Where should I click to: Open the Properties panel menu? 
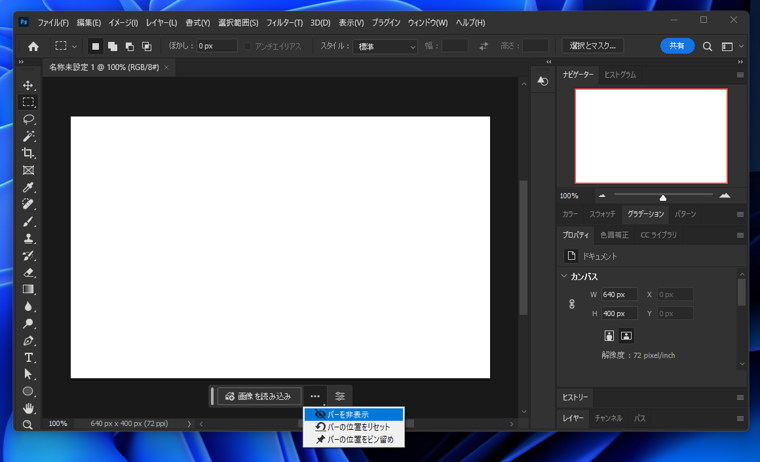[740, 235]
